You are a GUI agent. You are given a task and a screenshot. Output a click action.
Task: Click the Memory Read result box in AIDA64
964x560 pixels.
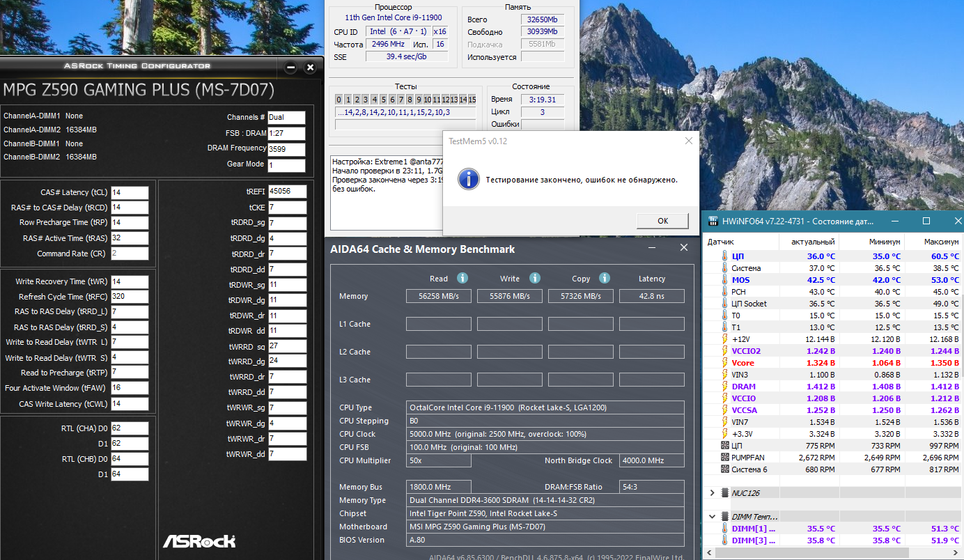[439, 296]
